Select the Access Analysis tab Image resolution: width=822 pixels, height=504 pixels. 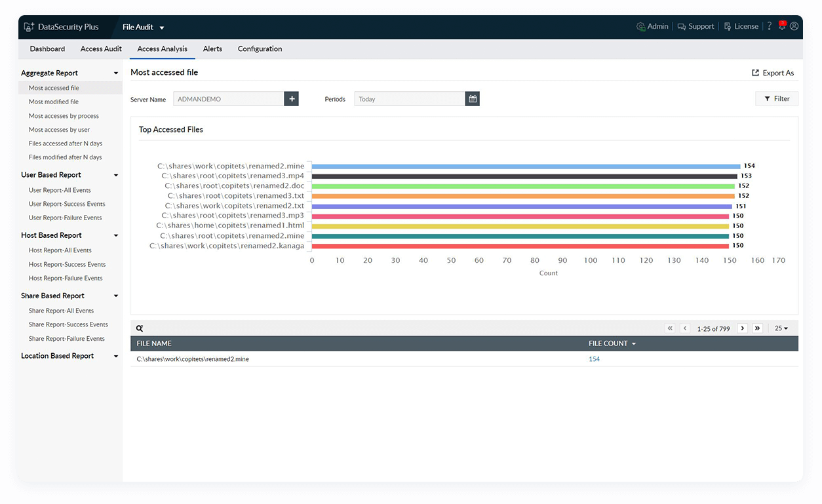163,49
